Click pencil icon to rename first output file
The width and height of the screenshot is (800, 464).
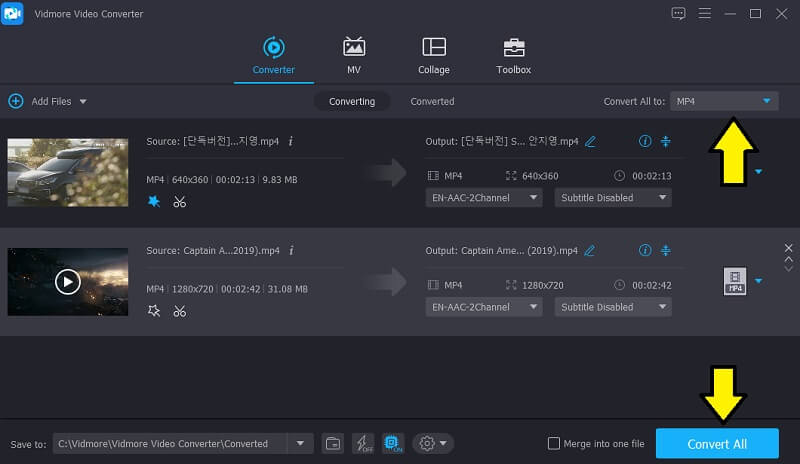590,141
